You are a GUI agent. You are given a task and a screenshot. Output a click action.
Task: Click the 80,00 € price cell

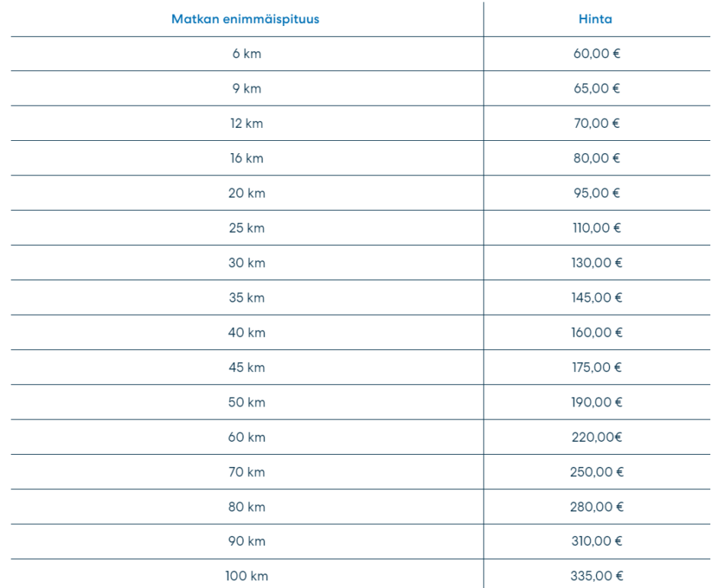click(x=601, y=158)
